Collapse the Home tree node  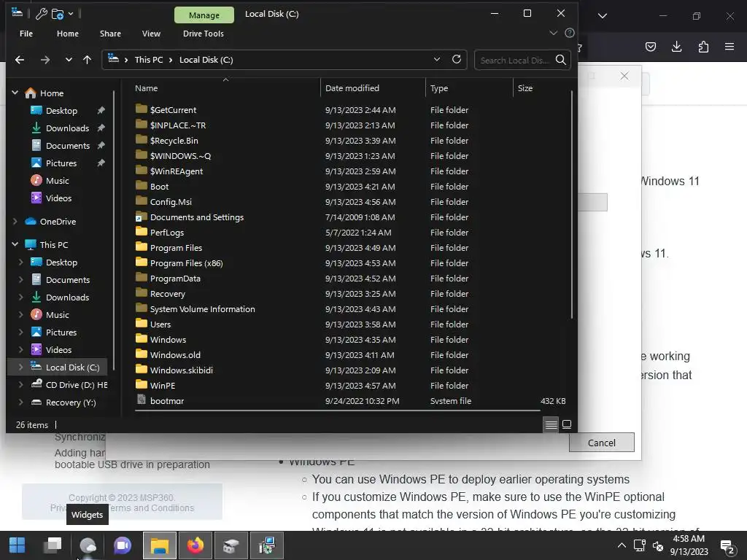click(15, 93)
